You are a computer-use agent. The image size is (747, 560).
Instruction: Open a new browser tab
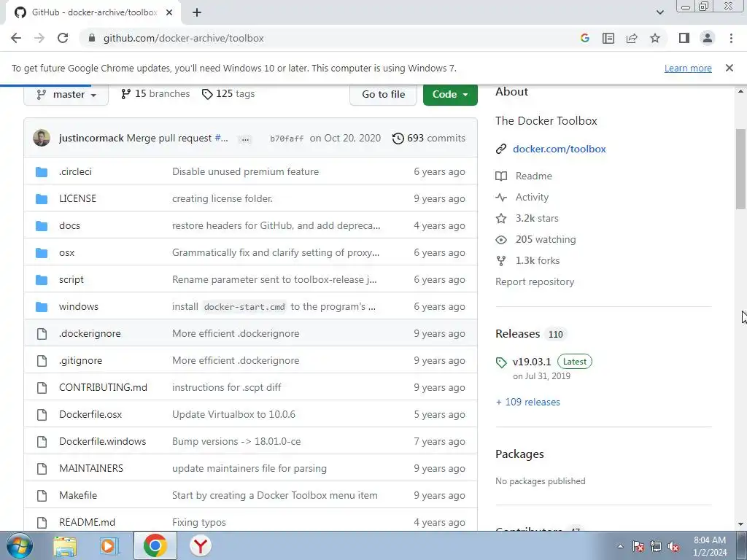[x=197, y=12]
